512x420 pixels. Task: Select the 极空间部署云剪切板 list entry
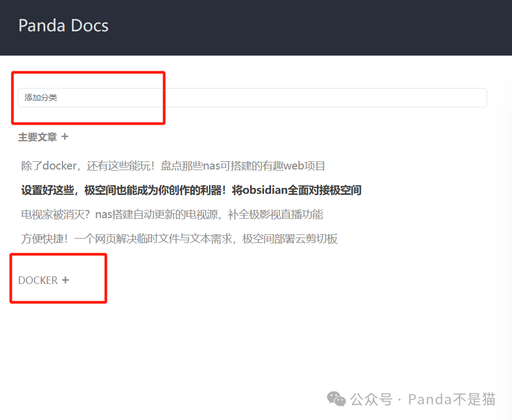(x=179, y=239)
